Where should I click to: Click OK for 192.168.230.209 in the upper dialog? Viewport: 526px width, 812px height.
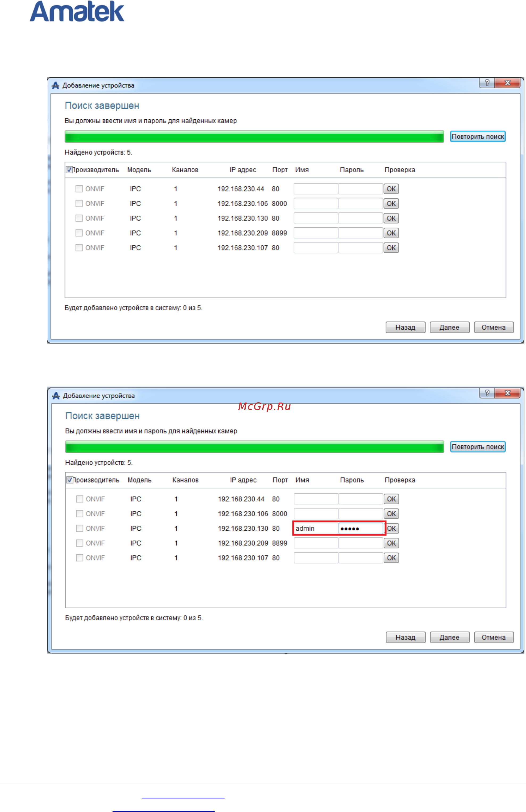click(391, 233)
